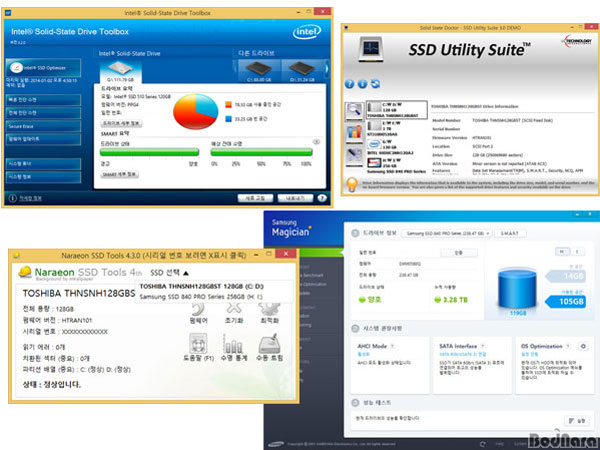Select the I: partition toggle in Samsung Magician
The image size is (600, 450).
pos(577,251)
